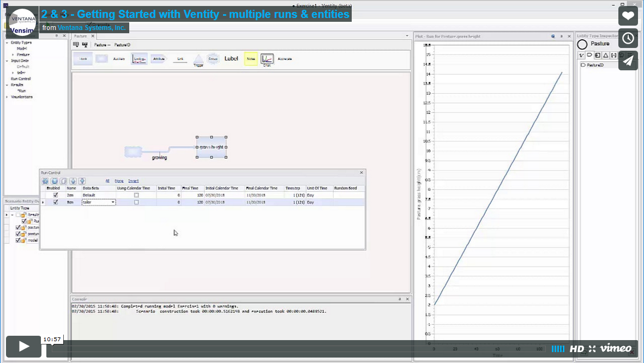Play the Vimeo video
644x363 pixels.
pyautogui.click(x=23, y=347)
